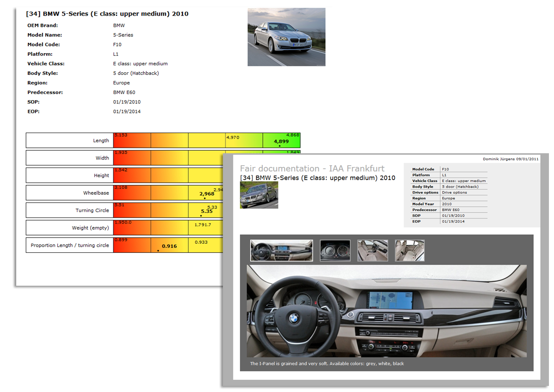The height and width of the screenshot is (392, 554).
Task: Click the "0.899" value in the Proportion bar
Action: 121,240
